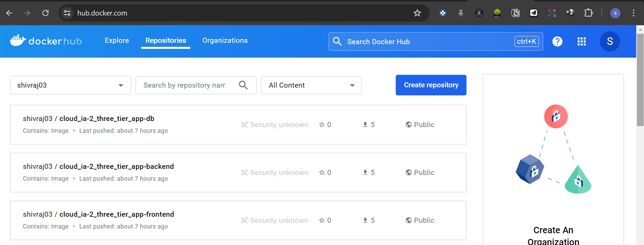Click 'Security unknown' text in app-db row
The height and width of the screenshot is (245, 644).
(x=279, y=125)
